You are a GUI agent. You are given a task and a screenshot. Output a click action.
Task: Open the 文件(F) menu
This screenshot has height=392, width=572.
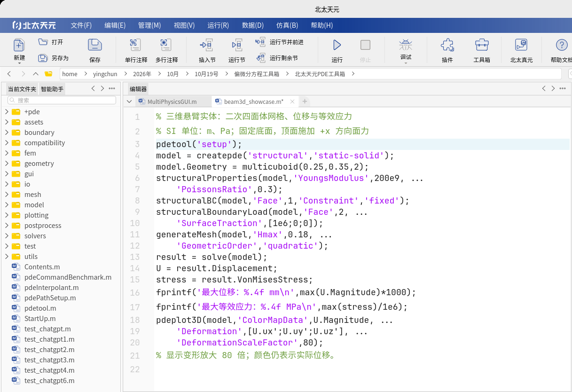pos(81,25)
